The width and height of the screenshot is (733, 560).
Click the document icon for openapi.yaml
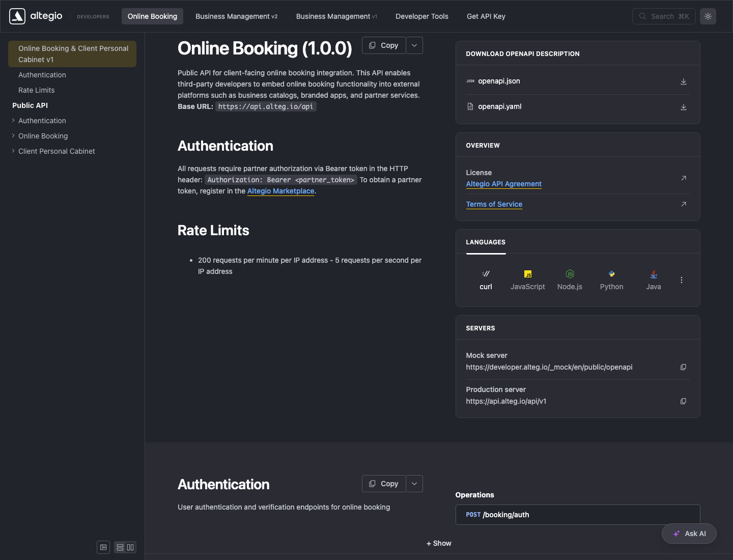click(470, 106)
